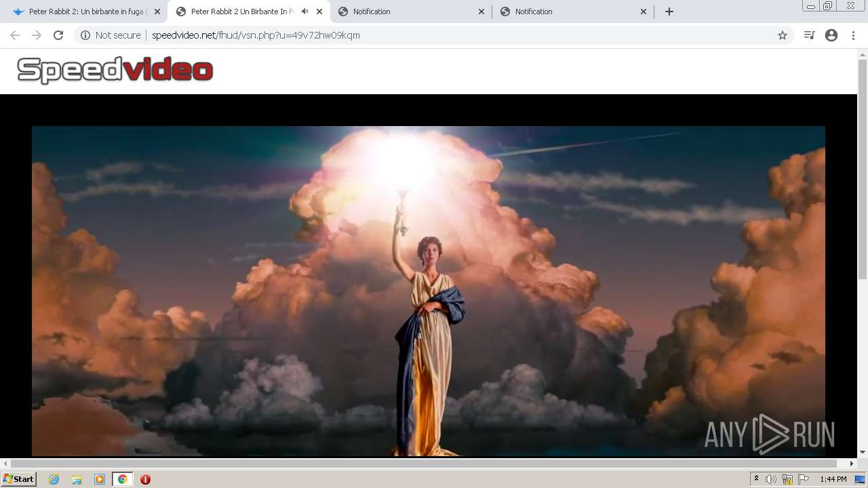The image size is (868, 488).
Task: Open the Chrome three-dot menu
Action: [x=853, y=35]
